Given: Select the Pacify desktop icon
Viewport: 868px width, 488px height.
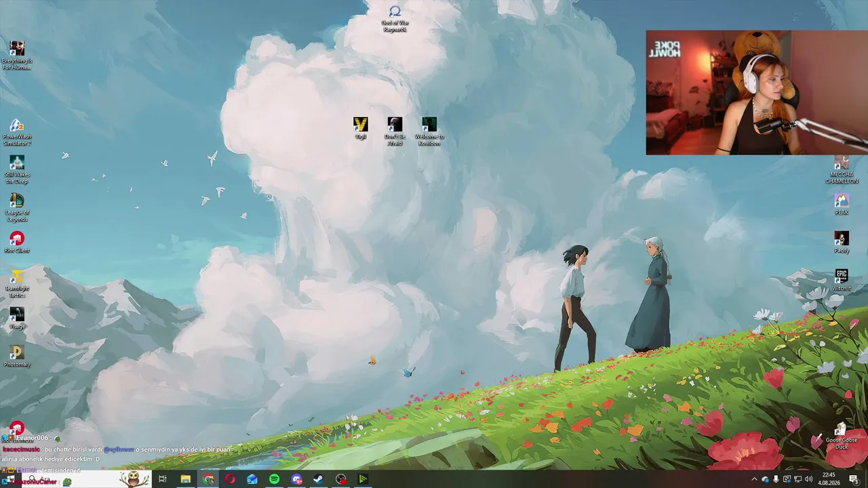Looking at the screenshot, I should click(842, 242).
